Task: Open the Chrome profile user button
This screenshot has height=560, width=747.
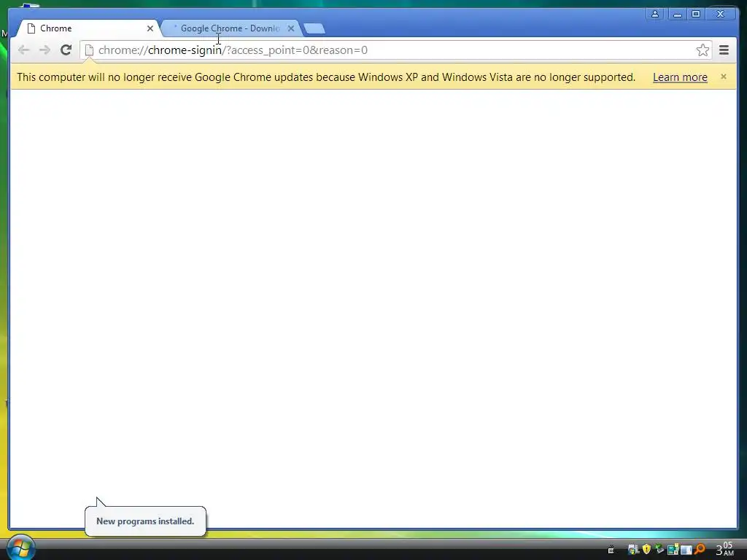Action: pos(655,14)
